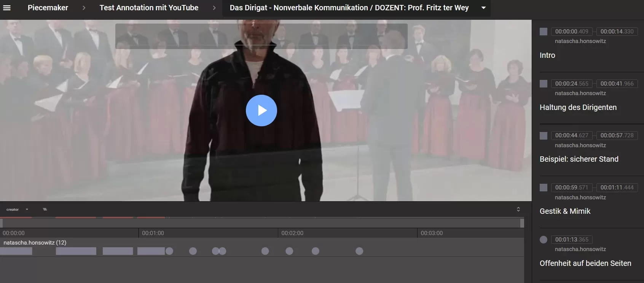644x283 pixels.
Task: Click the translucent annotation input box over the video
Action: tap(261, 36)
